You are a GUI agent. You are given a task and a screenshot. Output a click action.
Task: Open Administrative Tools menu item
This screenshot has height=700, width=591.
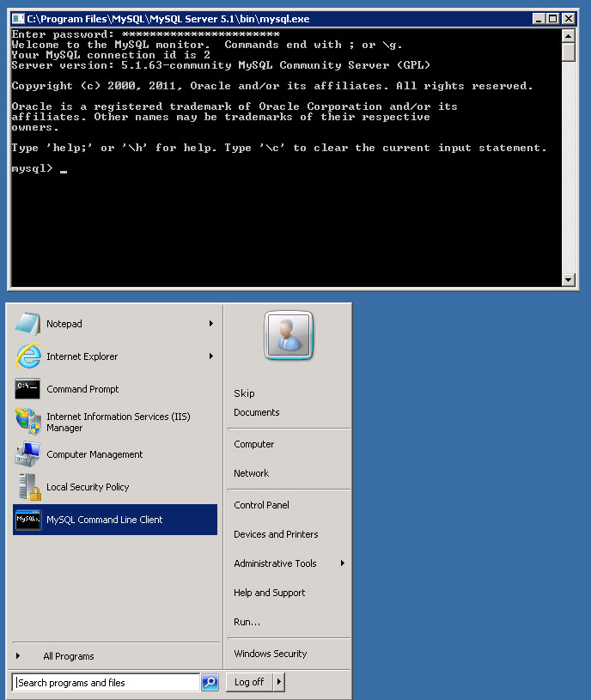pos(275,563)
